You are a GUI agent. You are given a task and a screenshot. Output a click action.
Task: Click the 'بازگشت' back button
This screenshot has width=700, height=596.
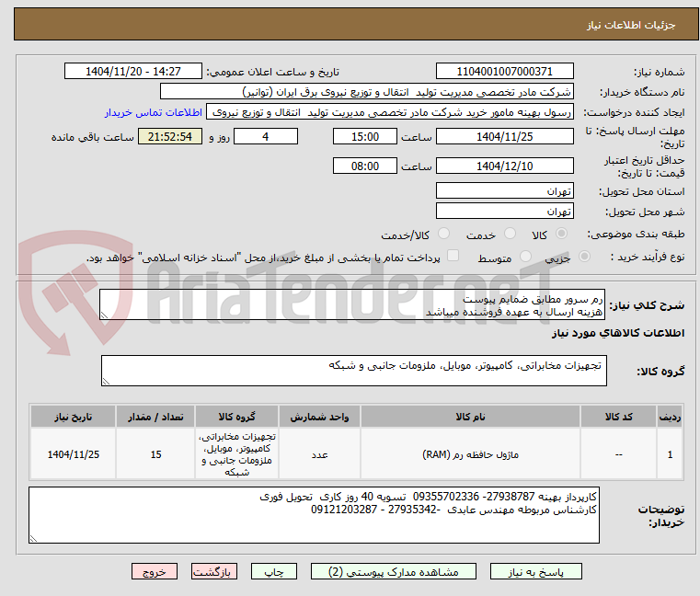[214, 571]
